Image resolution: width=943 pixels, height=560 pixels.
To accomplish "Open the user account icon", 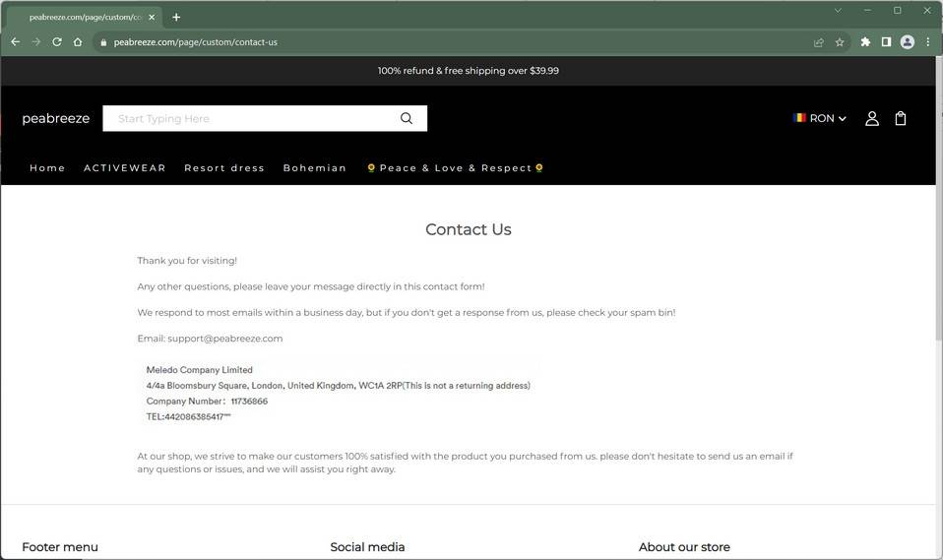I will (871, 118).
